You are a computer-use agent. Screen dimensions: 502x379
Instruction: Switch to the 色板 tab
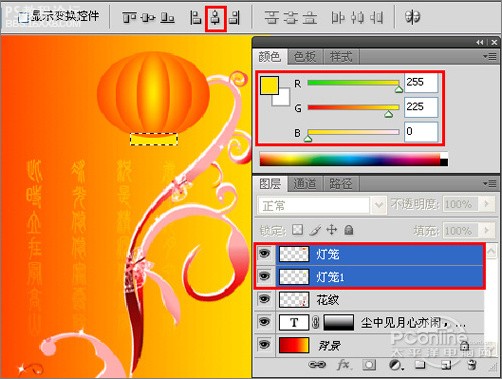click(305, 57)
